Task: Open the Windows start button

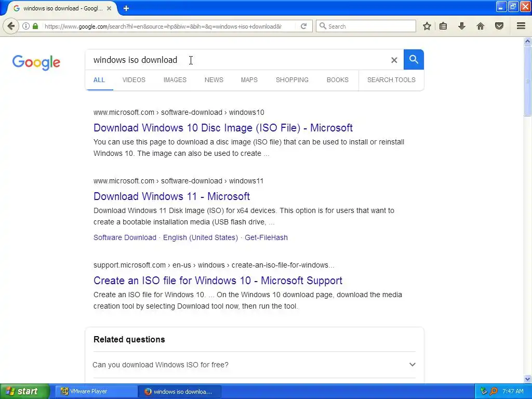Action: pos(25,391)
